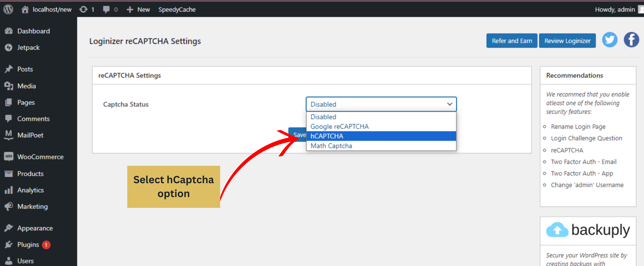Collapse the Captcha Status dropdown box
Screen dimensions: 644x266
tap(381, 104)
